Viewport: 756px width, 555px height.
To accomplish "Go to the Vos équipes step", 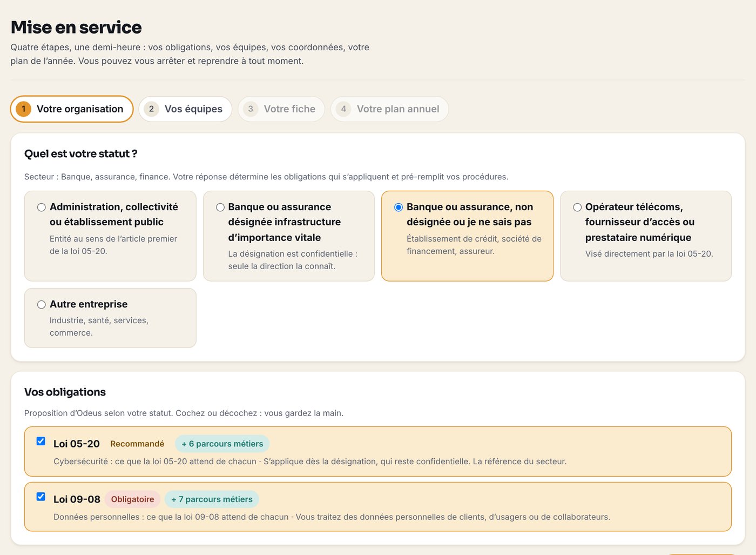I will pos(185,109).
